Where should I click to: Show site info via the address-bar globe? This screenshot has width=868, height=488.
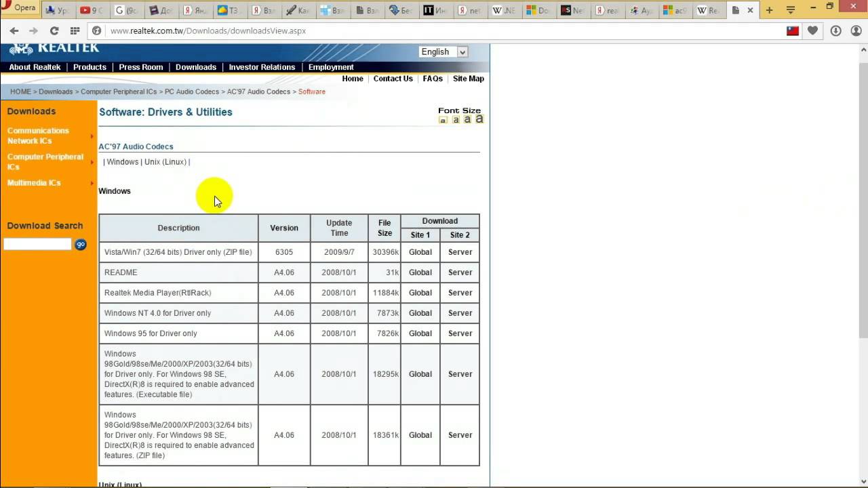tap(97, 30)
